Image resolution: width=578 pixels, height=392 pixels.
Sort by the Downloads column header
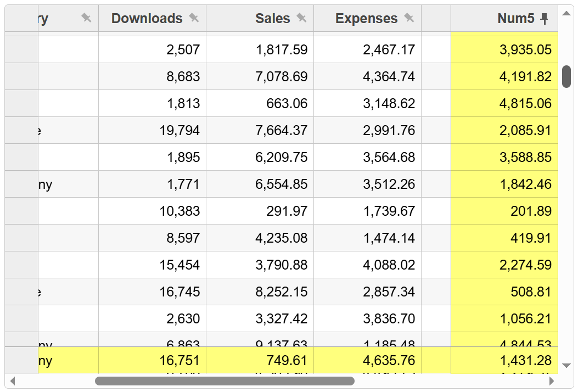[147, 19]
